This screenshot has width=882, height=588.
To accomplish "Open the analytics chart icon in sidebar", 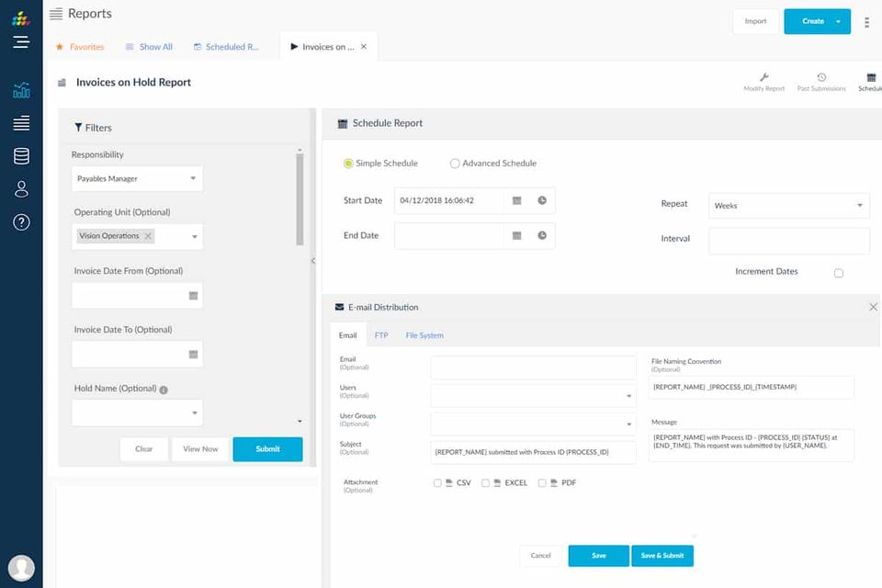I will 21,90.
